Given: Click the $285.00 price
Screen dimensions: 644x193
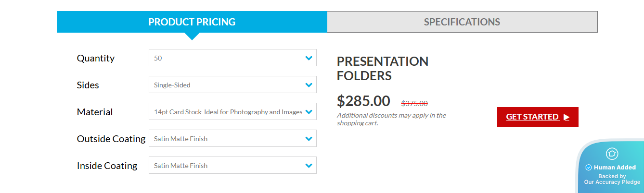Looking at the screenshot, I should pos(363,101).
